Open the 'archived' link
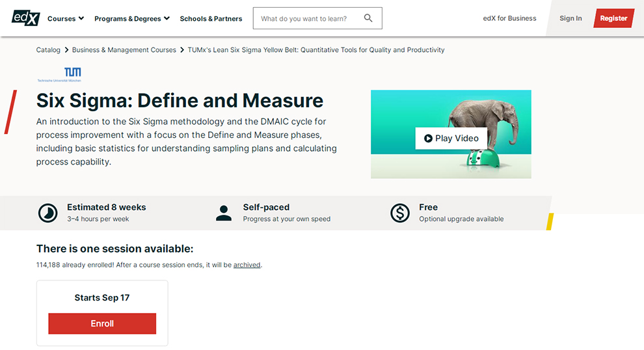Viewport: 644px width, 350px height. 247,265
